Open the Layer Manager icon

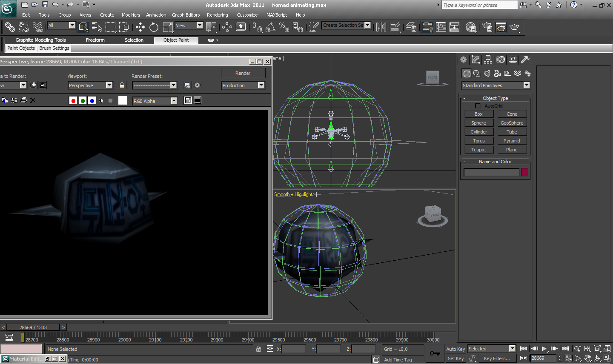tap(411, 27)
